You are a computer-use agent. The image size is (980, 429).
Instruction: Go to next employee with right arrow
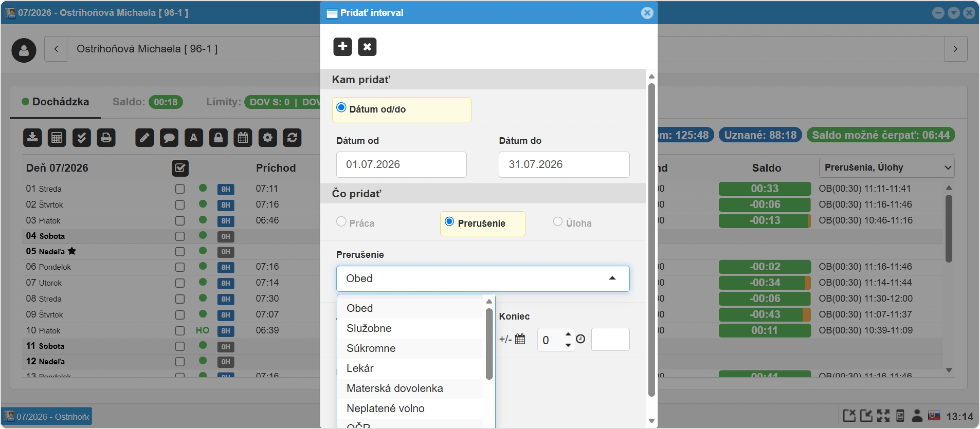click(x=955, y=49)
